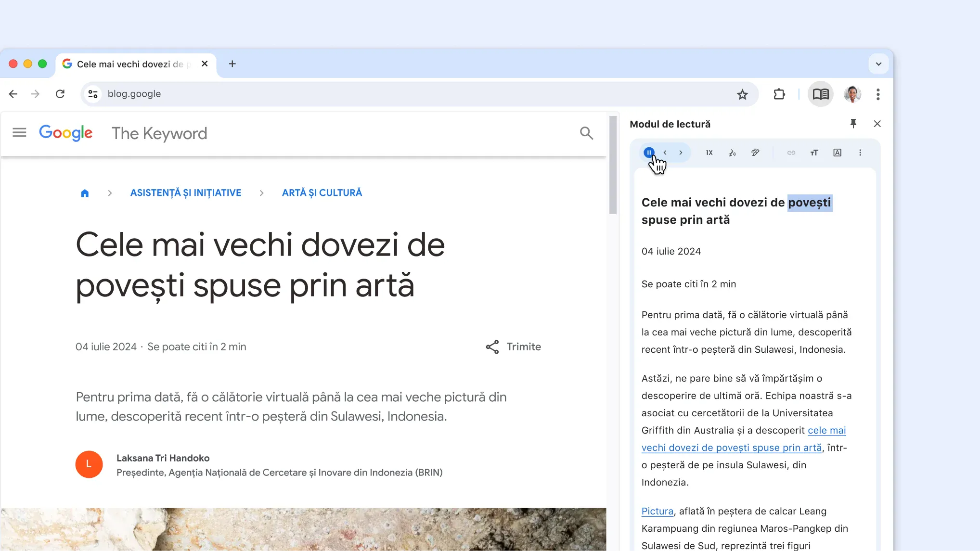The width and height of the screenshot is (980, 551).
Task: Open more reading mode options menu
Action: 860,153
